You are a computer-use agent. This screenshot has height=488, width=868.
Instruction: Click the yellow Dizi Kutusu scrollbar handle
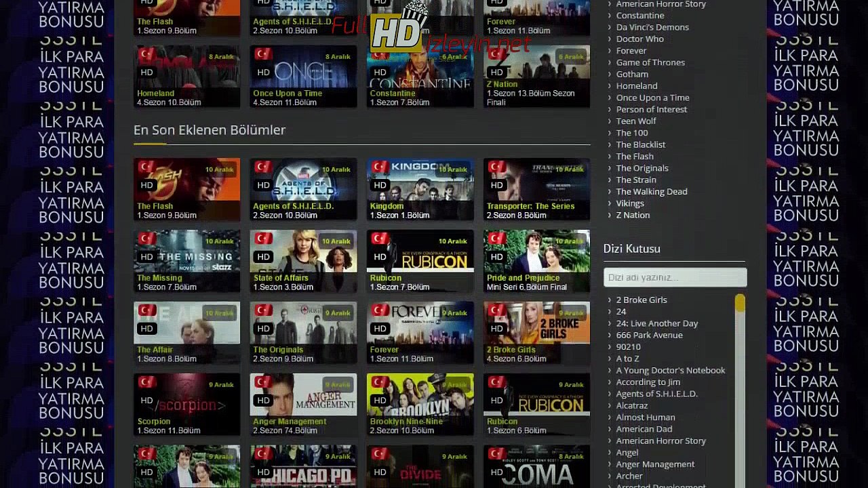click(740, 303)
